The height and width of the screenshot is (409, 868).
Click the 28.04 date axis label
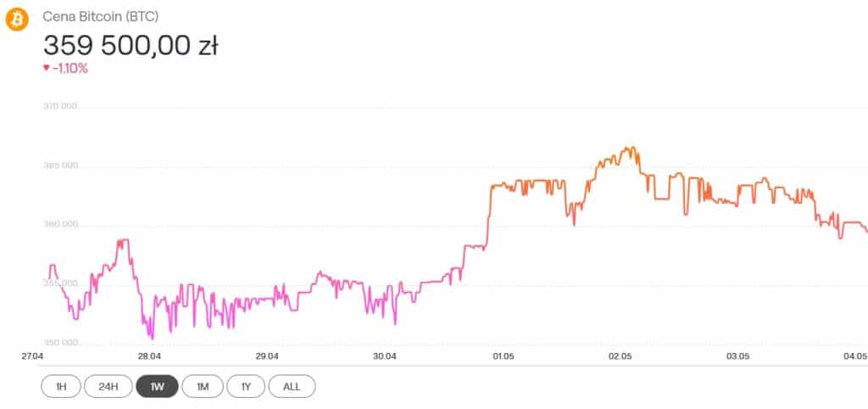coord(150,356)
